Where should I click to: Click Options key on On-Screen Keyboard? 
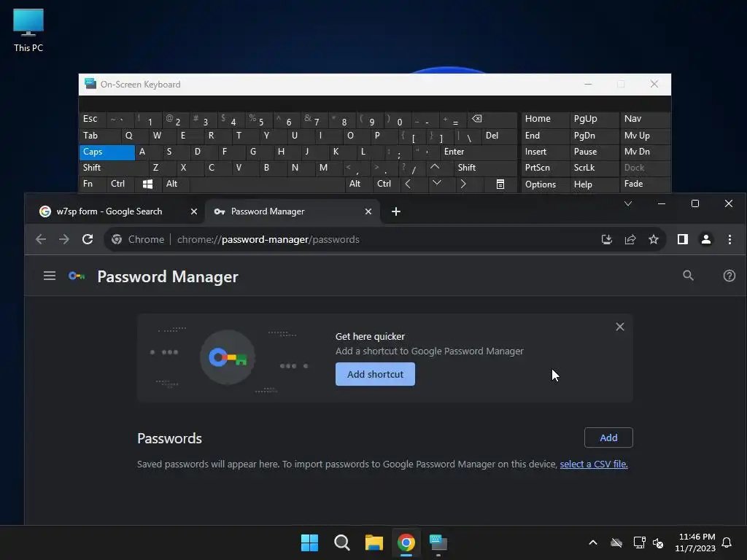pos(545,184)
